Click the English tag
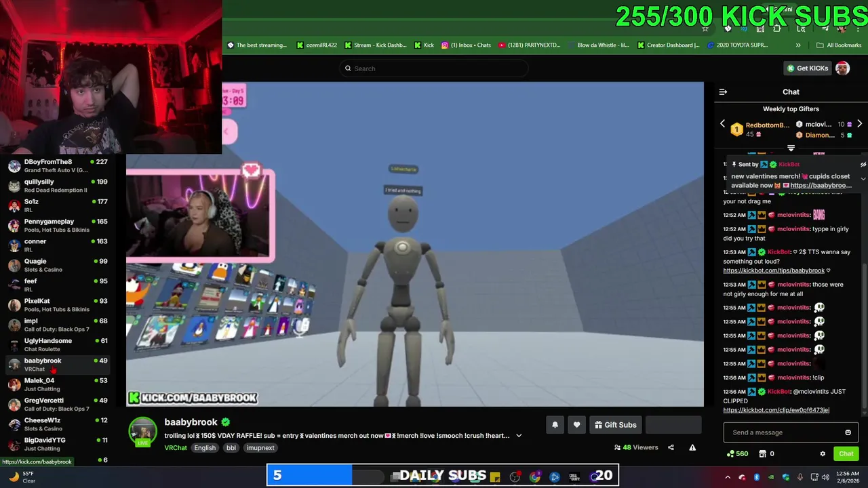The width and height of the screenshot is (868, 488). tap(205, 448)
